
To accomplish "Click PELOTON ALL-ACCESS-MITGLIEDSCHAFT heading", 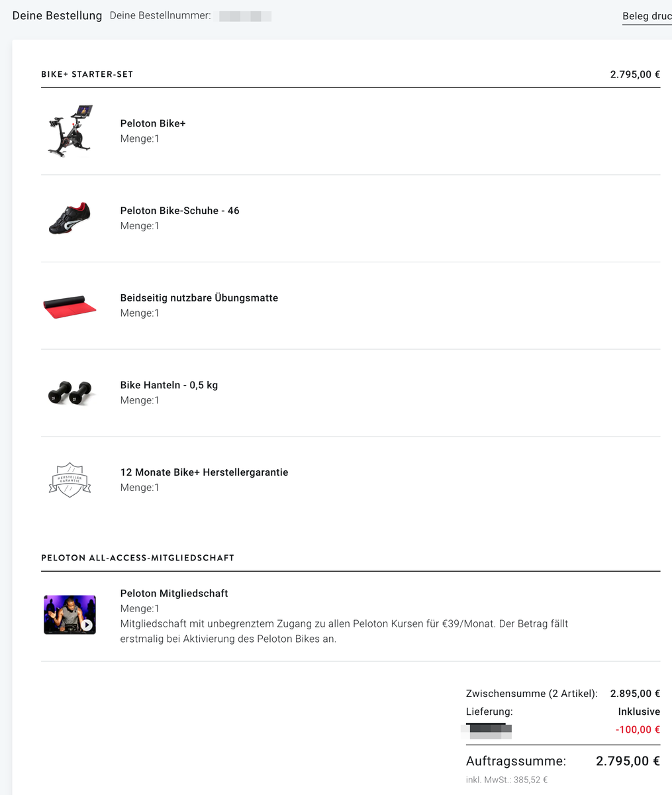I will click(138, 558).
